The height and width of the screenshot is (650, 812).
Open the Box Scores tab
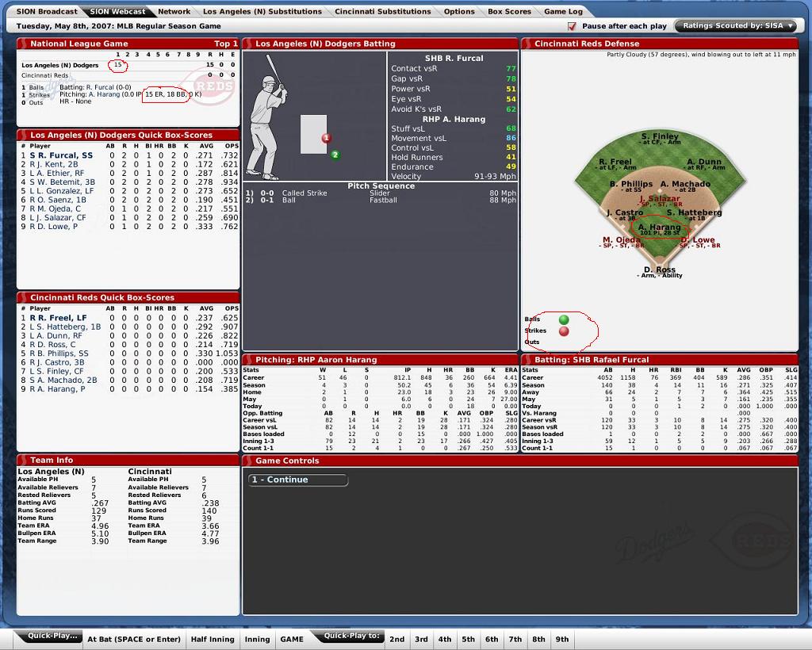(x=509, y=11)
